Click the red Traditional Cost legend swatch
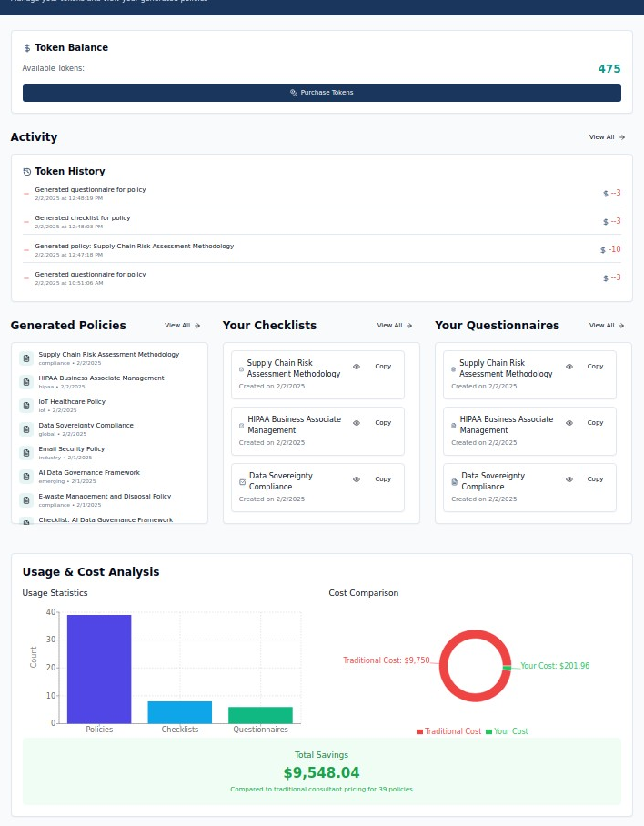 tap(419, 731)
